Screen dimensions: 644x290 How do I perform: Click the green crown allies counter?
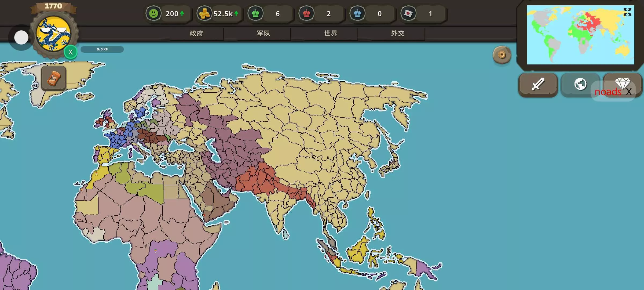[255, 13]
